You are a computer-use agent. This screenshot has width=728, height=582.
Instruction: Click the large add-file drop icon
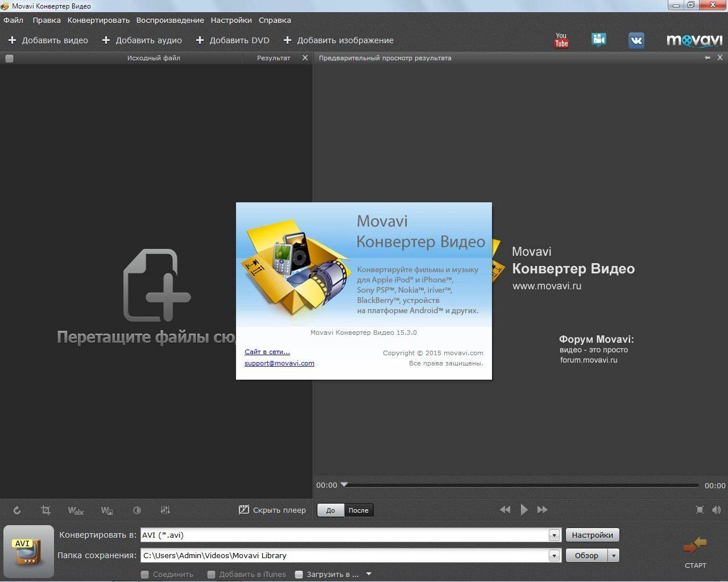pos(157,285)
